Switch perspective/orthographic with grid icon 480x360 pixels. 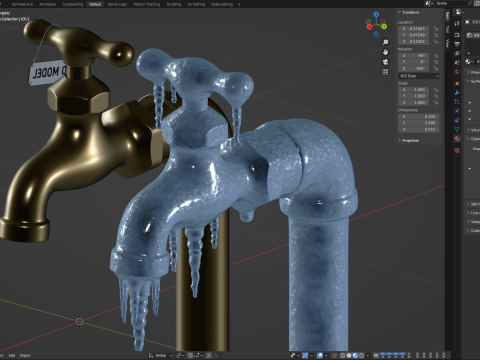pos(385,72)
